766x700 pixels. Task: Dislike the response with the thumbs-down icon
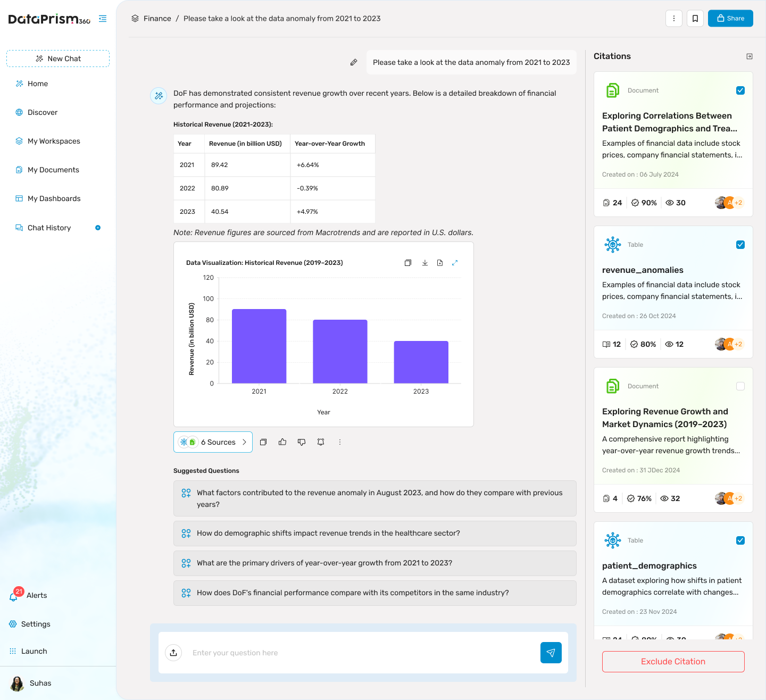tap(302, 442)
